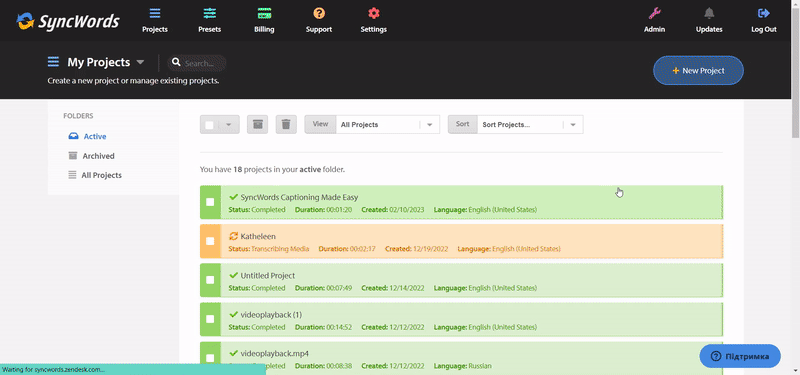Click the Status: Transcribing Media text
The image size is (800, 375).
tap(269, 249)
